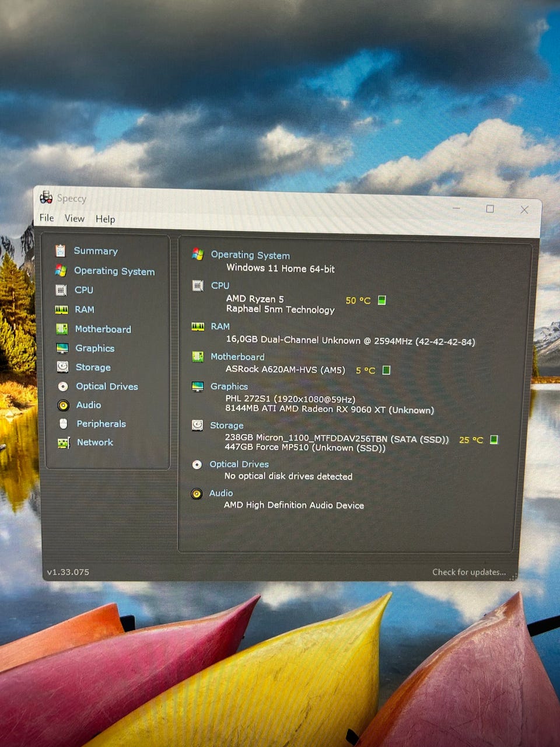Click the 5 °C motherboard temperature value
560x747 pixels.
pyautogui.click(x=366, y=370)
